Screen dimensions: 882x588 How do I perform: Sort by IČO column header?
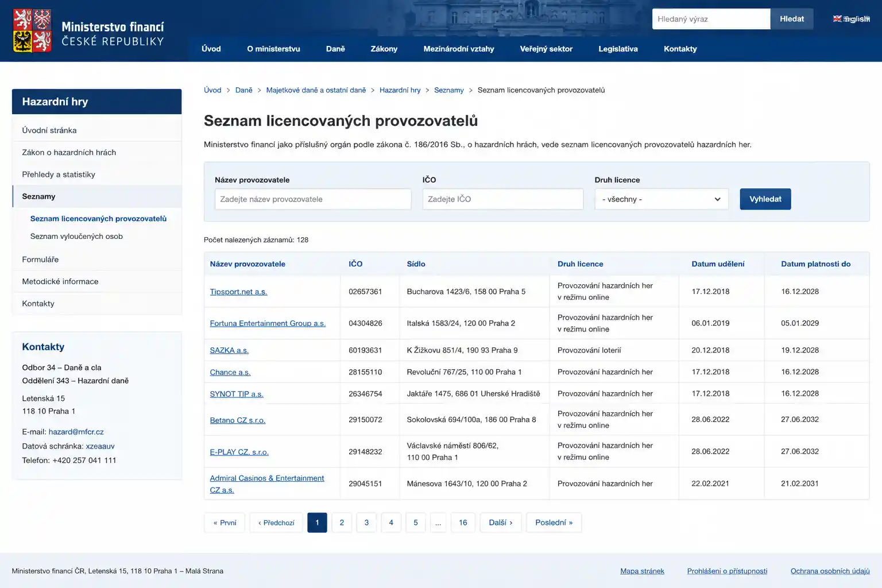click(x=355, y=264)
